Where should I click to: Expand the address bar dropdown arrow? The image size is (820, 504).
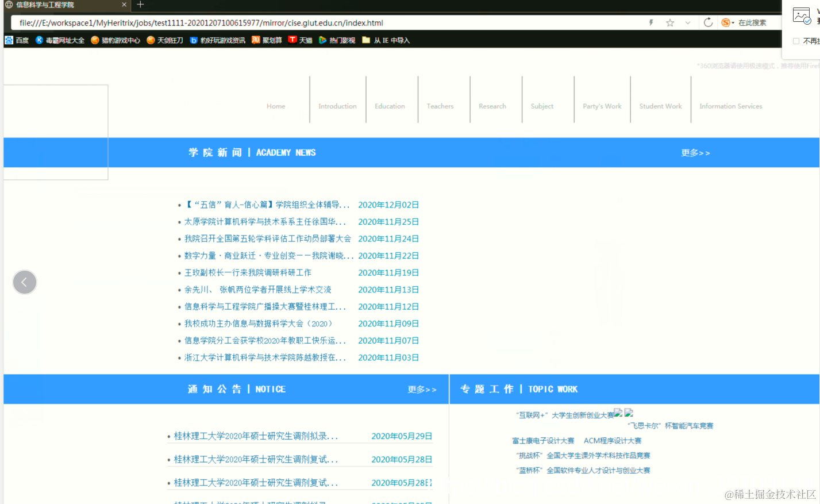[x=688, y=23]
